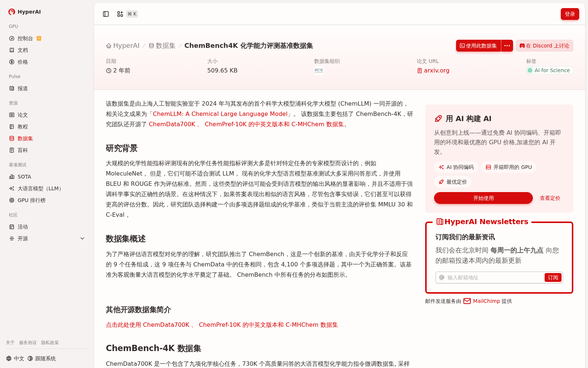Click the HyperAI logo icon
This screenshot has height=368, width=588.
click(12, 12)
